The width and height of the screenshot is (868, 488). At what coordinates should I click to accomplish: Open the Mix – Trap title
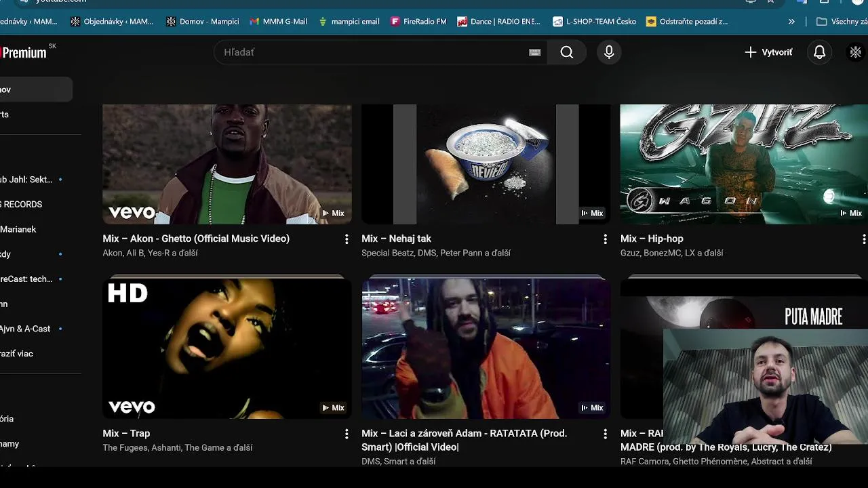126,433
